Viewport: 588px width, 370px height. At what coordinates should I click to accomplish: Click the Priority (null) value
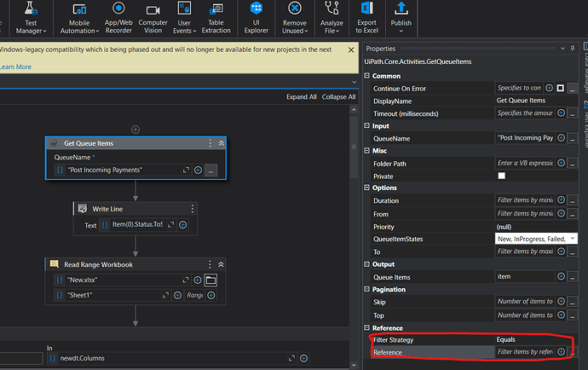point(504,227)
